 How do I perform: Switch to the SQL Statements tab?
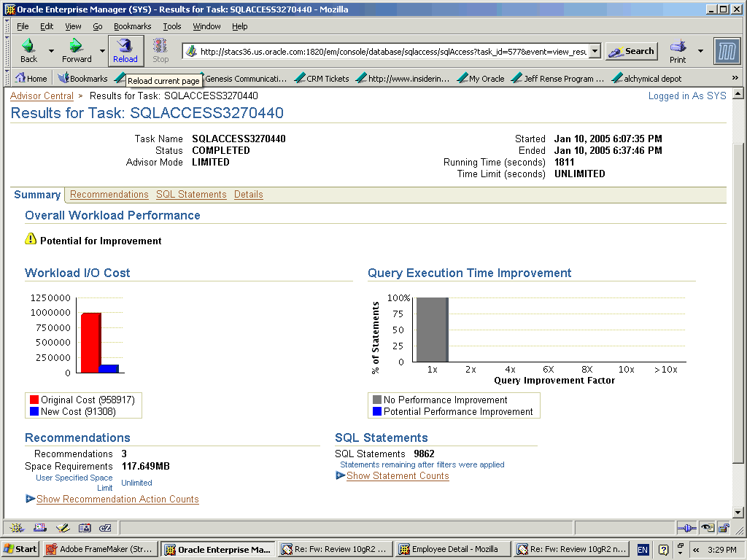click(x=191, y=195)
